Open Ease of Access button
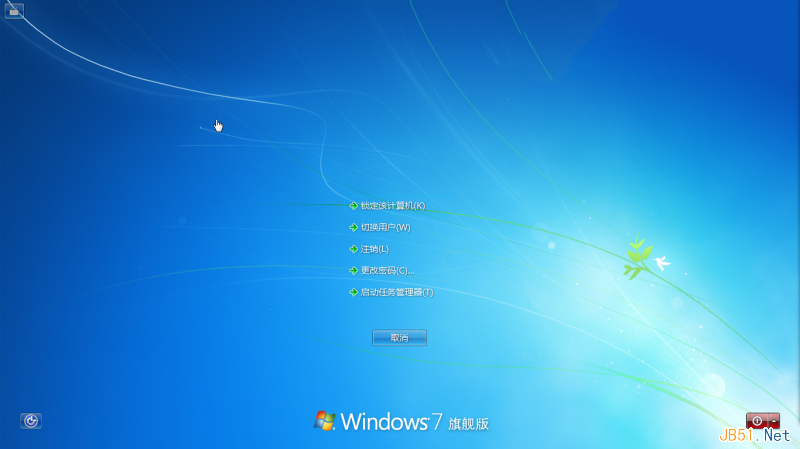This screenshot has height=449, width=800. (x=31, y=421)
